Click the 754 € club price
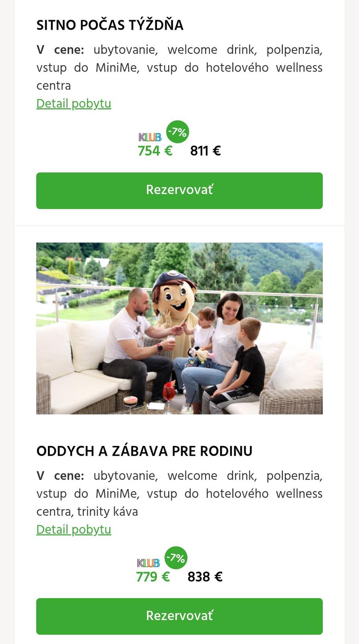Viewport: 359px width, 644px height. tap(155, 151)
